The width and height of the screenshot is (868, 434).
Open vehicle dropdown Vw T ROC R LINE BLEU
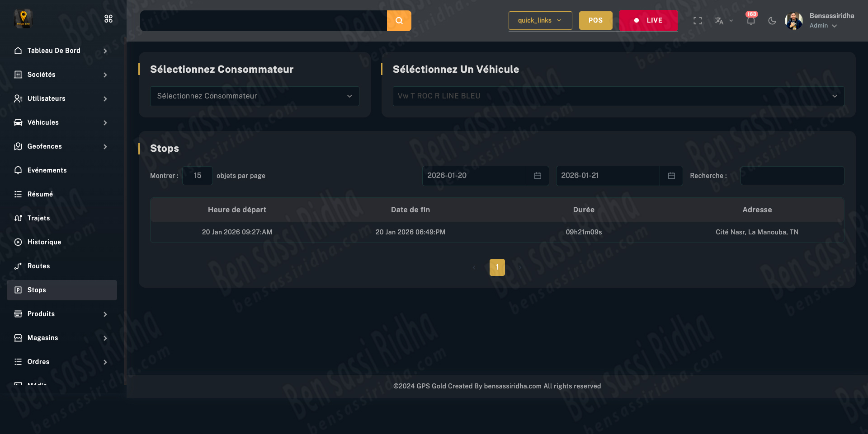[x=618, y=96]
